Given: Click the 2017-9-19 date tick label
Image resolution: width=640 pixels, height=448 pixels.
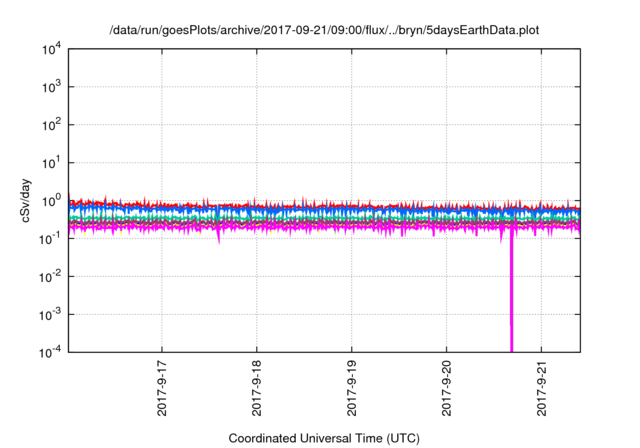Looking at the screenshot, I should coord(352,388).
